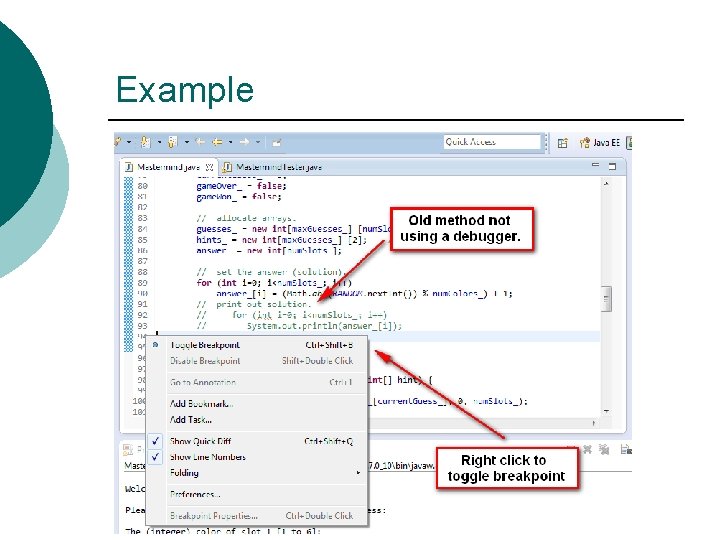Click the Toggle Breakpoint entry's blue dot icon
The height and width of the screenshot is (540, 720).
[x=156, y=344]
